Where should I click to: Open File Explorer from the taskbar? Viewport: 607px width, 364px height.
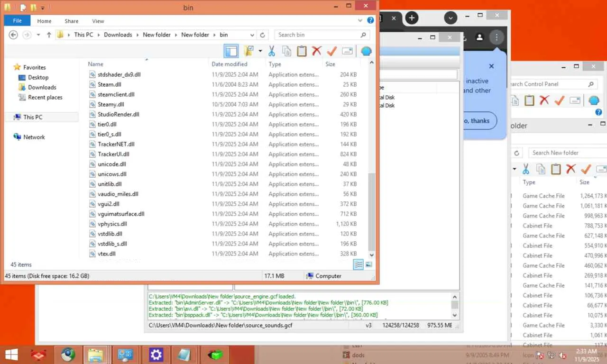(x=96, y=354)
